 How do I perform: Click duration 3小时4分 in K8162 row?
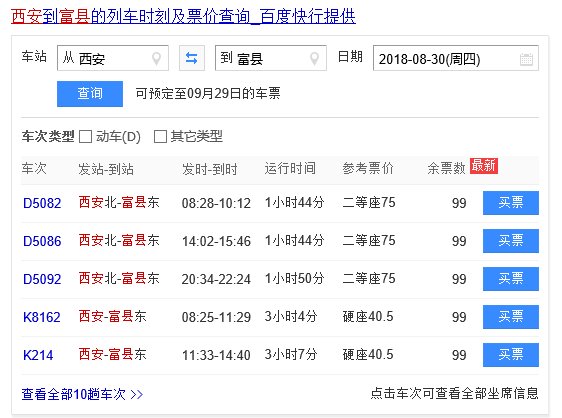[x=291, y=317]
